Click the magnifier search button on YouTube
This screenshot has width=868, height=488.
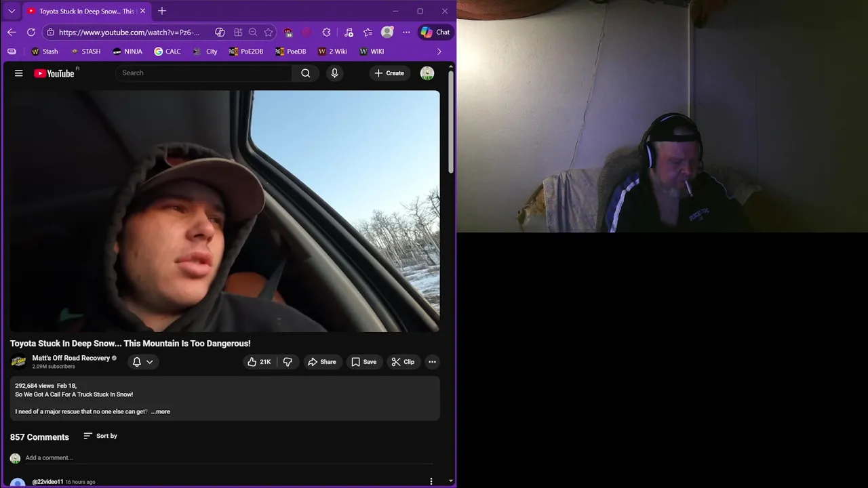pos(306,73)
